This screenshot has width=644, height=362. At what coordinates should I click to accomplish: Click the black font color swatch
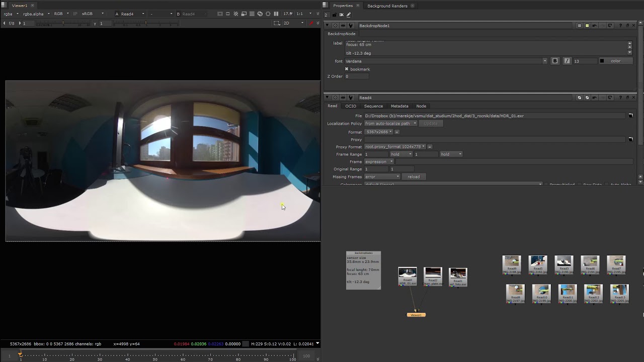click(602, 61)
